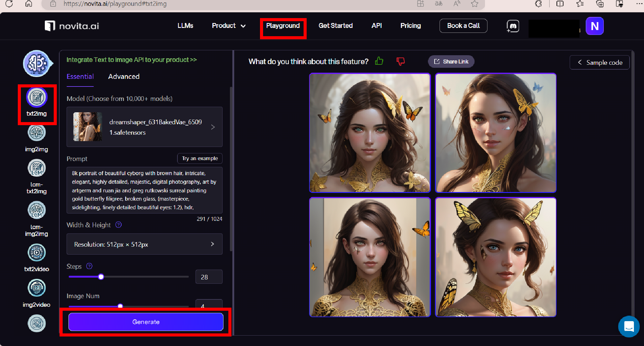Image resolution: width=644 pixels, height=346 pixels.
Task: Click the thumbs up feedback icon
Action: tap(379, 61)
